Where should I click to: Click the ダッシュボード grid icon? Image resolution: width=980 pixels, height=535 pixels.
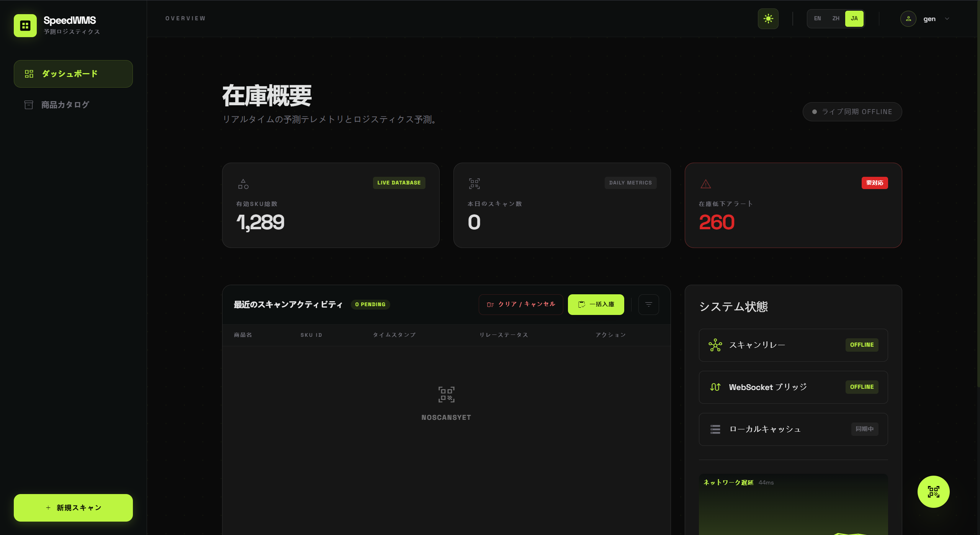[29, 74]
